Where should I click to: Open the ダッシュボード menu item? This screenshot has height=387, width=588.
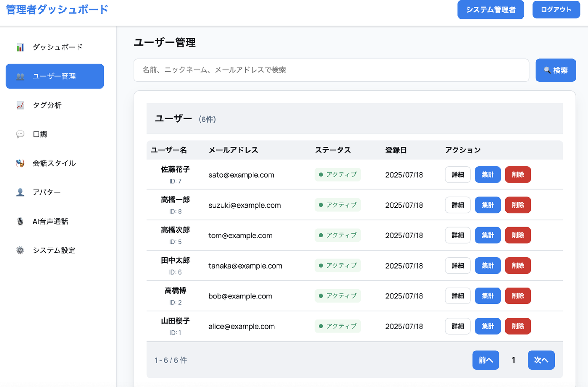pyautogui.click(x=55, y=47)
